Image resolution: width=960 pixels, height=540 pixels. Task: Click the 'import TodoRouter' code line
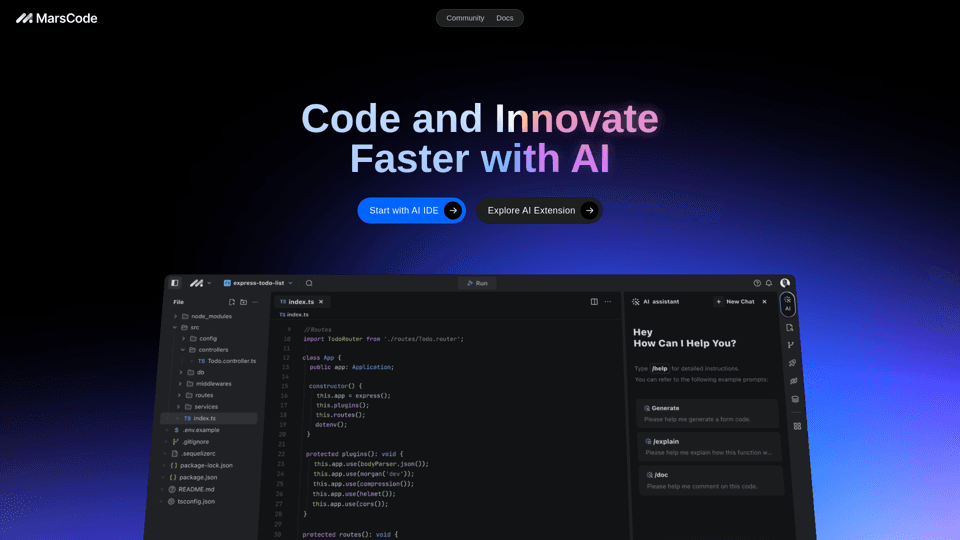pyautogui.click(x=383, y=339)
